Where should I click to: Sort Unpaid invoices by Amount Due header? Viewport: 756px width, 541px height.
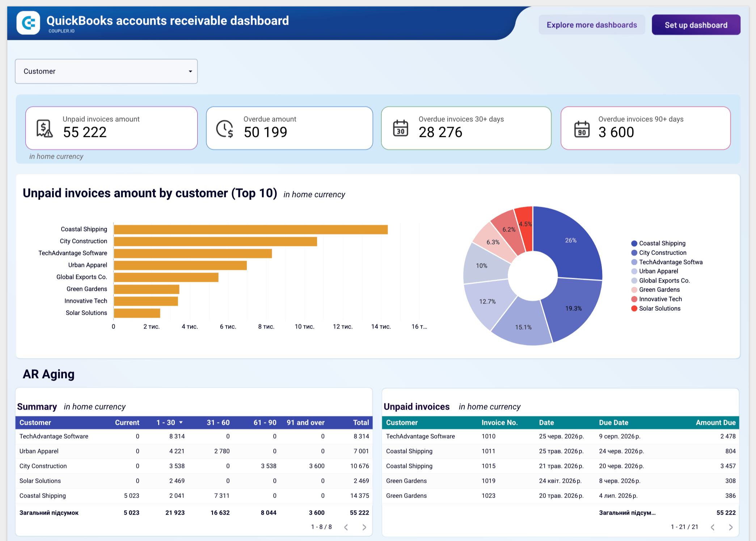(715, 423)
